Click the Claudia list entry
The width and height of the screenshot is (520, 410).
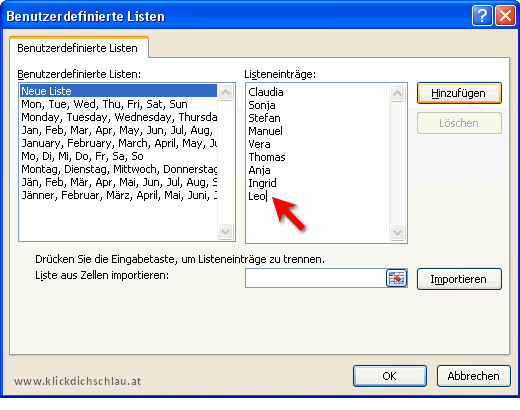(x=266, y=92)
